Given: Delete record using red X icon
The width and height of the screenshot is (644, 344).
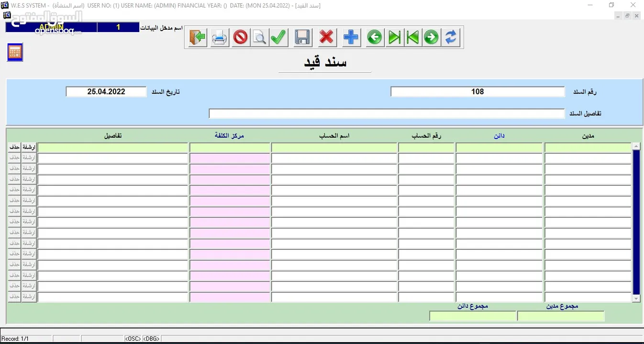Looking at the screenshot, I should (326, 37).
